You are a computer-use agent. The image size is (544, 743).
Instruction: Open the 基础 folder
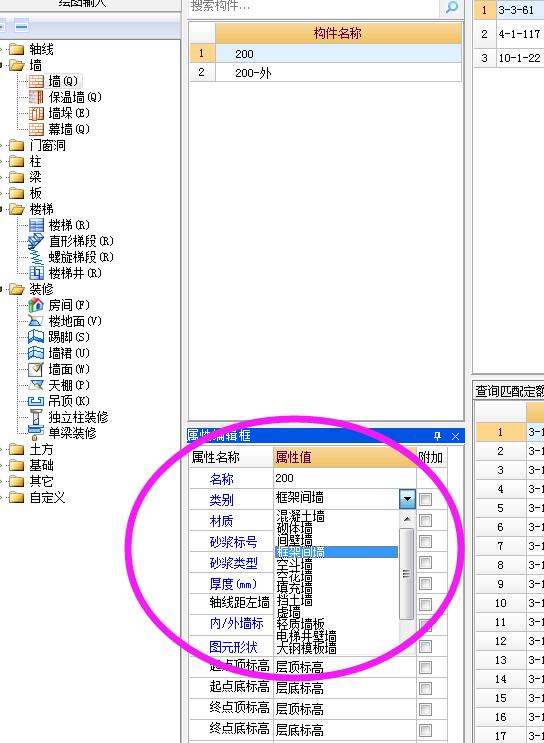(x=17, y=465)
